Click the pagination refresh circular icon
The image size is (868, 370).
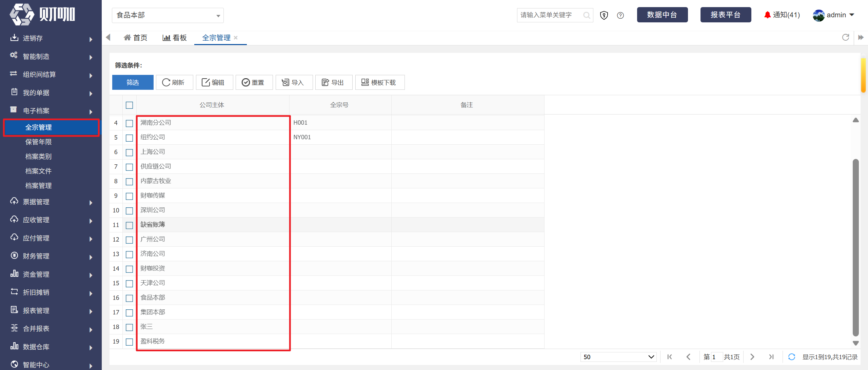pyautogui.click(x=792, y=357)
